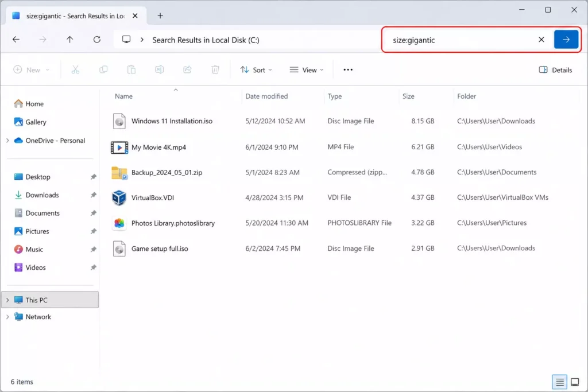
Task: Click the This PC monitor icon in address bar
Action: coord(126,40)
